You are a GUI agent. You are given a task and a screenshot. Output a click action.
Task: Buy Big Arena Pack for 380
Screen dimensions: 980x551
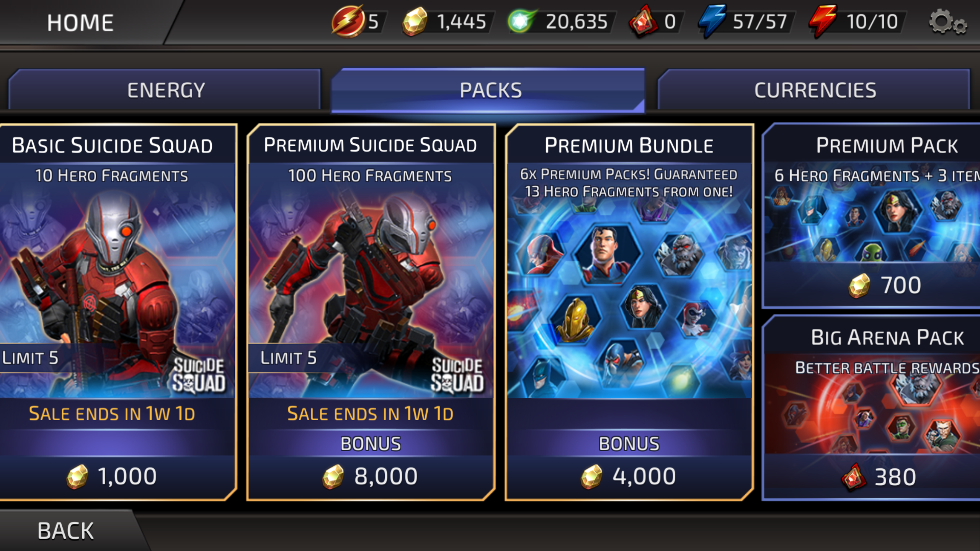coord(879,478)
